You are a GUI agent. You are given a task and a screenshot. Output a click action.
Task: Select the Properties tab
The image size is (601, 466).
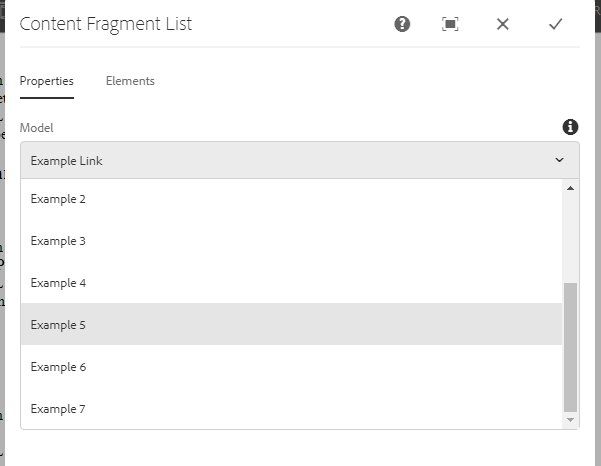click(46, 81)
